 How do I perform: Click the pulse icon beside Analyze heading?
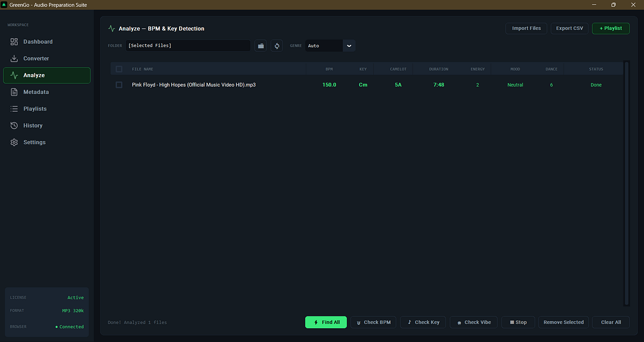[111, 28]
